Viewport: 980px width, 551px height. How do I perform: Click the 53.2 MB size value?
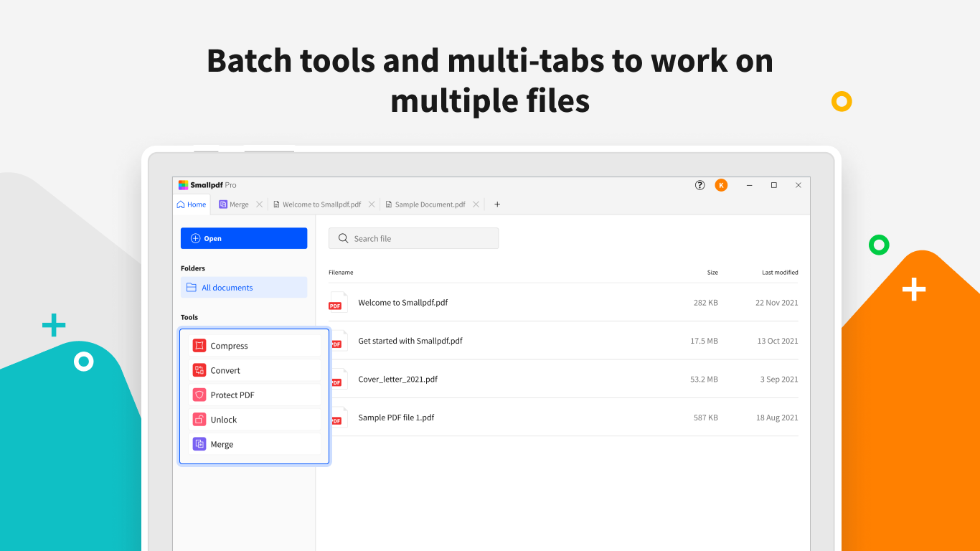[705, 380]
